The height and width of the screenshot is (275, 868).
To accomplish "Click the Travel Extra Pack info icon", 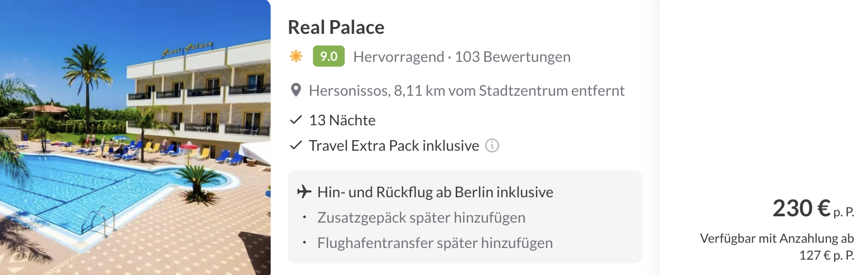I will pos(492,145).
